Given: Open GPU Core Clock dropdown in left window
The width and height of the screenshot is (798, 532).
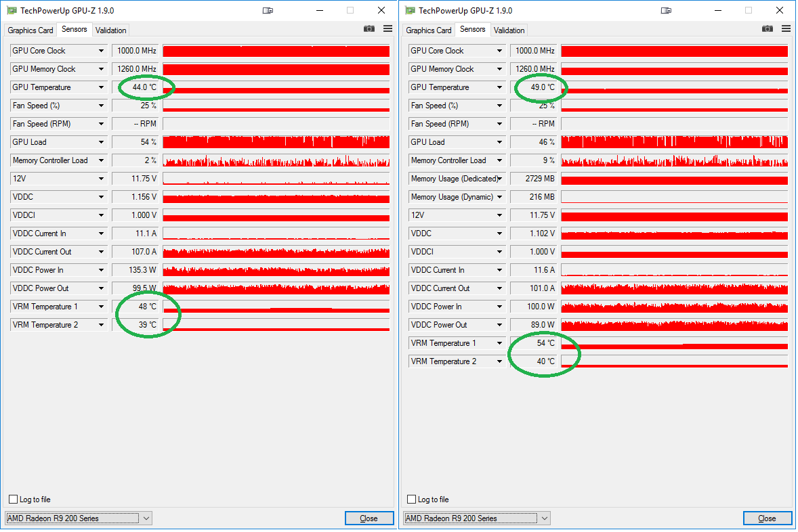Looking at the screenshot, I should 102,51.
